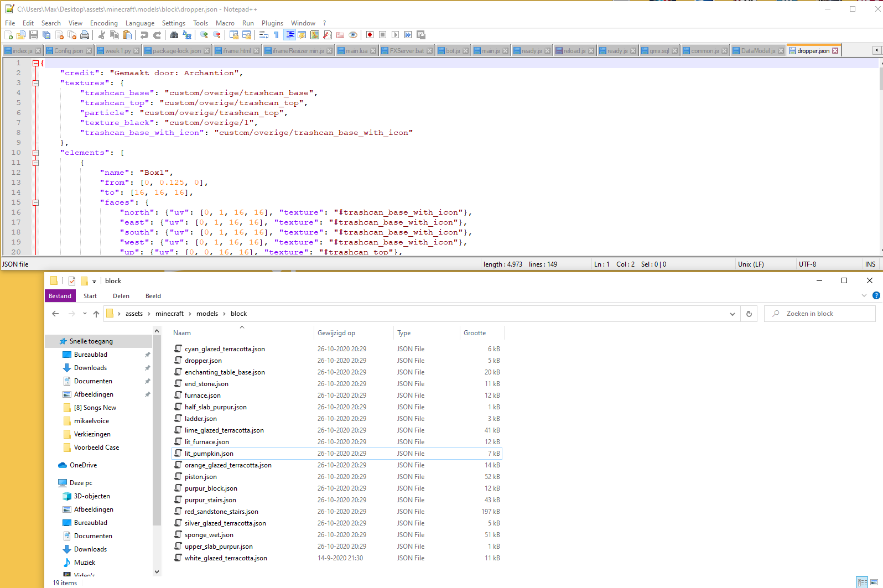
Task: Select the piston.json file
Action: point(201,477)
